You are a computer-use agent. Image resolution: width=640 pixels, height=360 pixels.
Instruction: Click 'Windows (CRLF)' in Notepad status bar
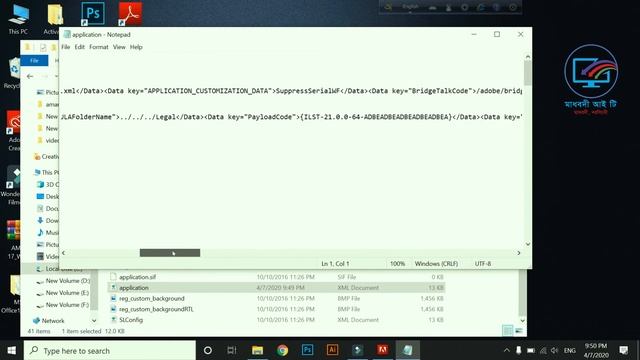(436, 264)
